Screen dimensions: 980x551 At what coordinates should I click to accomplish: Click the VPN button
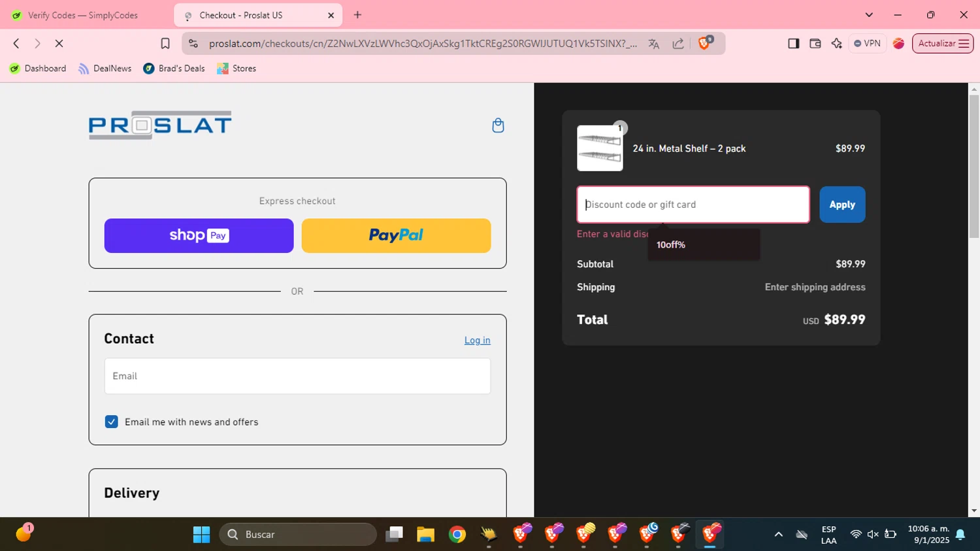pos(867,43)
